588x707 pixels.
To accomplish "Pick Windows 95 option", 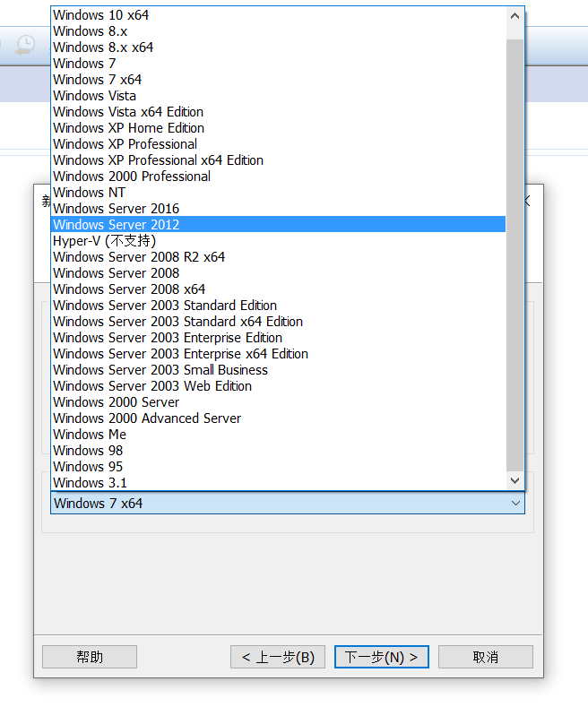I will [x=278, y=467].
